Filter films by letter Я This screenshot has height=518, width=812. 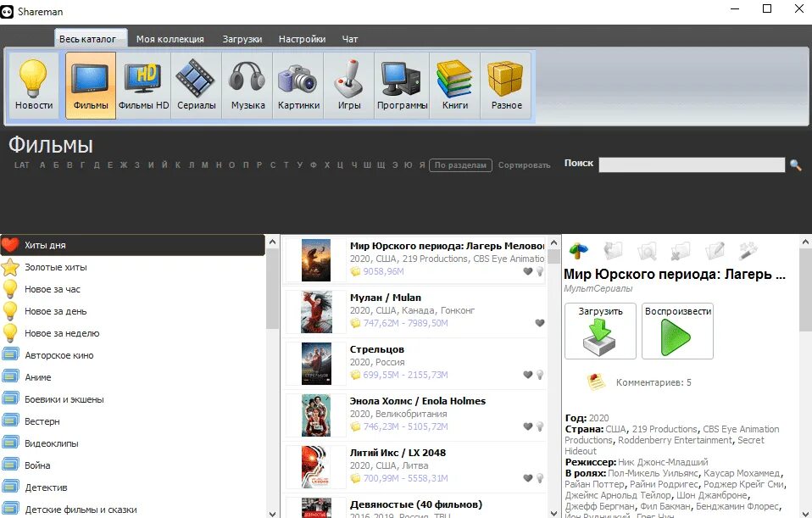pyautogui.click(x=422, y=165)
